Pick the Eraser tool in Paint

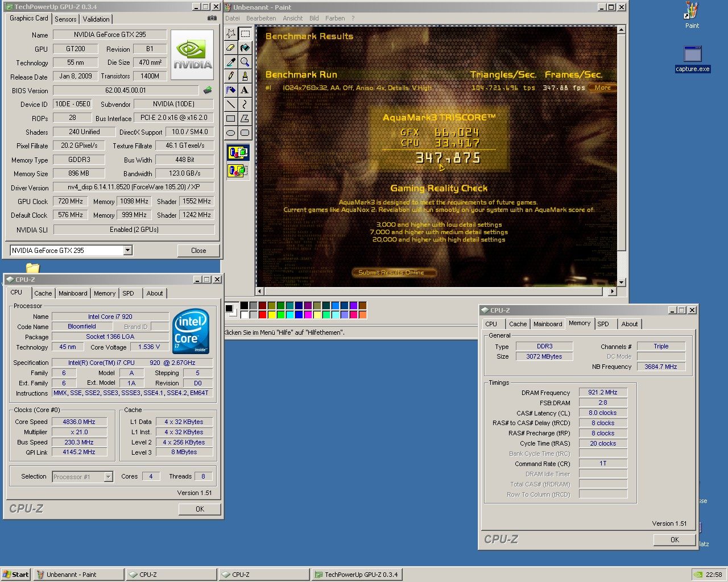click(231, 48)
